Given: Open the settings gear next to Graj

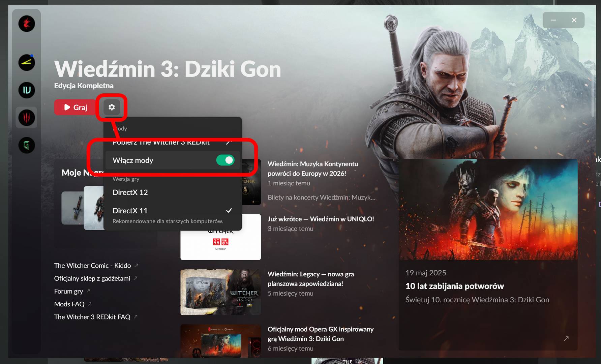Looking at the screenshot, I should [112, 107].
